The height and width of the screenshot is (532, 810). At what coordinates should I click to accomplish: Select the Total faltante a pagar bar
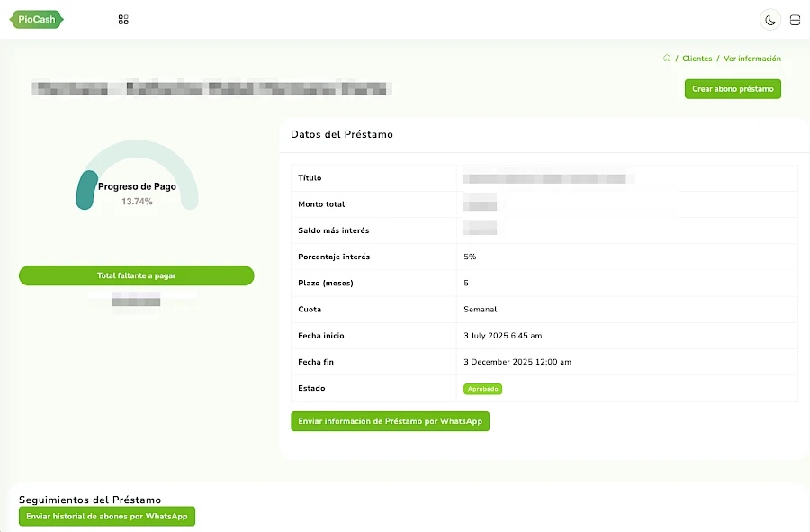(137, 275)
